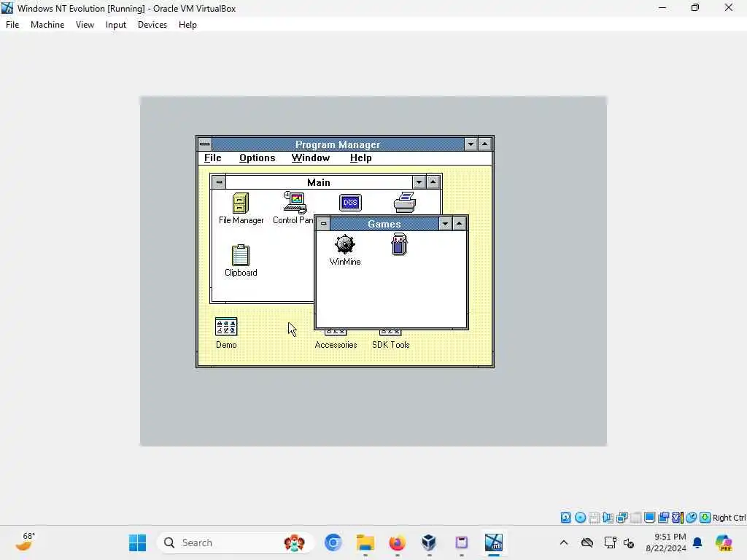Open the printer icon in Main group
Viewport: 747px width, 560px height.
click(x=405, y=203)
